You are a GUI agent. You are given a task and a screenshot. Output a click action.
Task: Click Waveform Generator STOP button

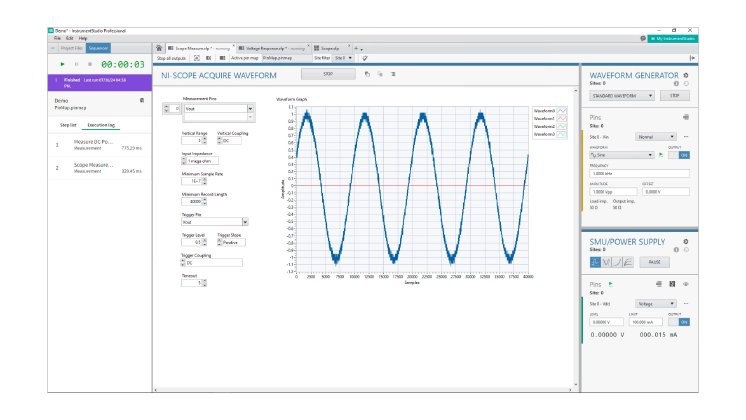[675, 96]
